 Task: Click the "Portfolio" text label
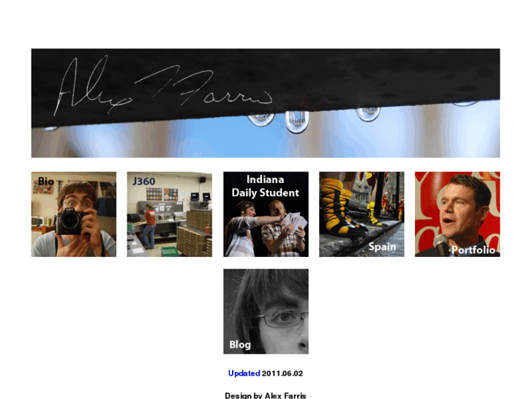[473, 250]
